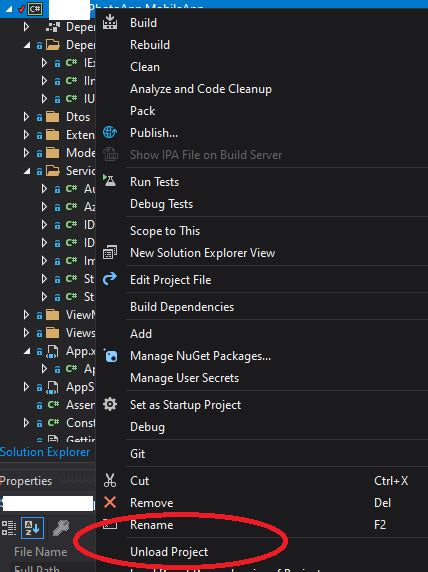Expand the Views folder
Image resolution: width=428 pixels, height=572 pixels.
click(26, 333)
